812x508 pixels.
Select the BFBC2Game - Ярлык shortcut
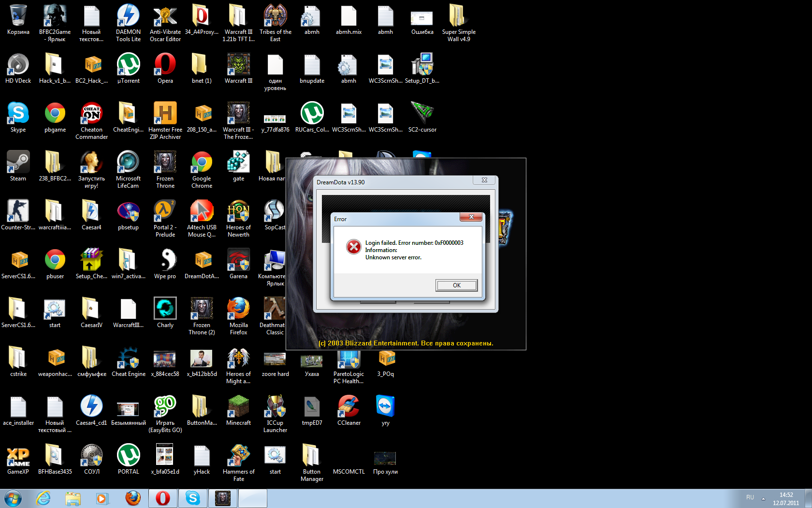55,23
